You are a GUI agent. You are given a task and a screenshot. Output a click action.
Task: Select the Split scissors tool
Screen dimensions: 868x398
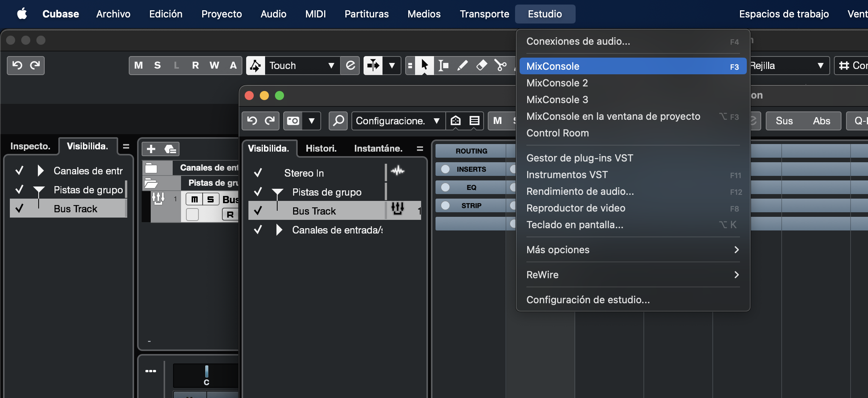pos(500,66)
